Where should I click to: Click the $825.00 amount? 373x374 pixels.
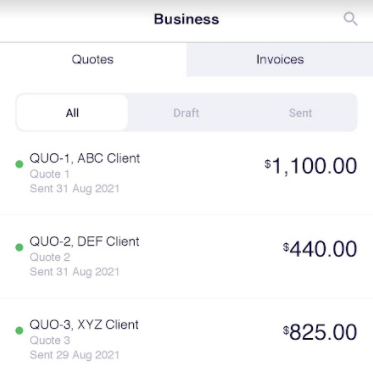pos(320,332)
